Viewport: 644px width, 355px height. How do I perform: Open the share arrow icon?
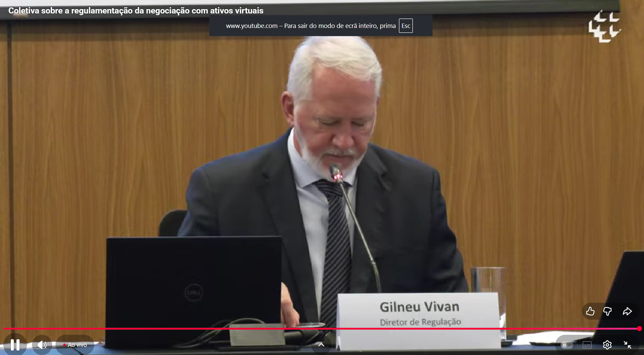(627, 311)
